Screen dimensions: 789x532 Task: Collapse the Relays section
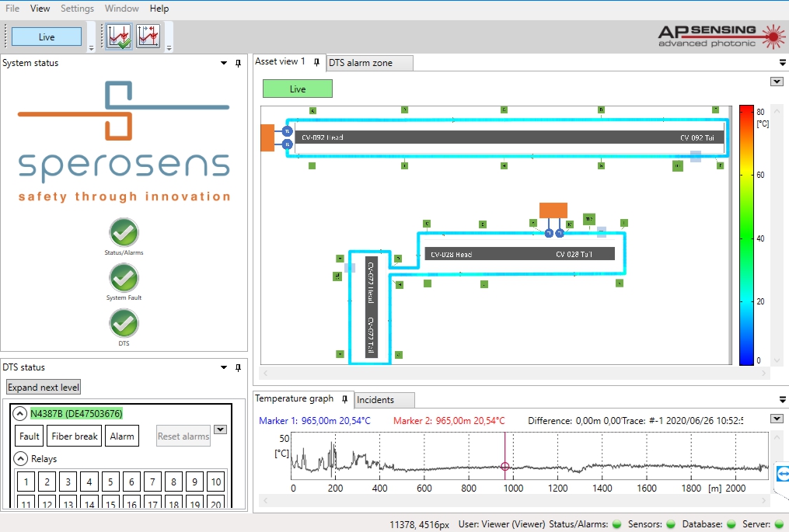click(x=20, y=459)
